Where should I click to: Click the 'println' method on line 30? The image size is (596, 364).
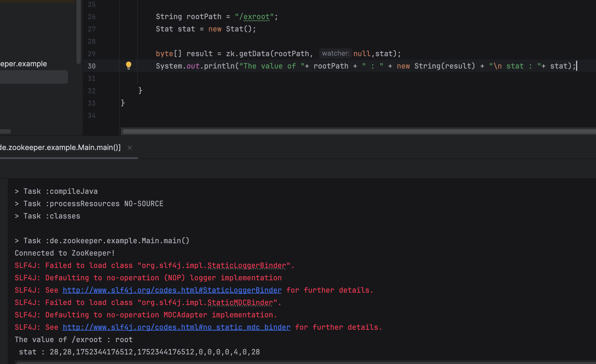tap(219, 66)
